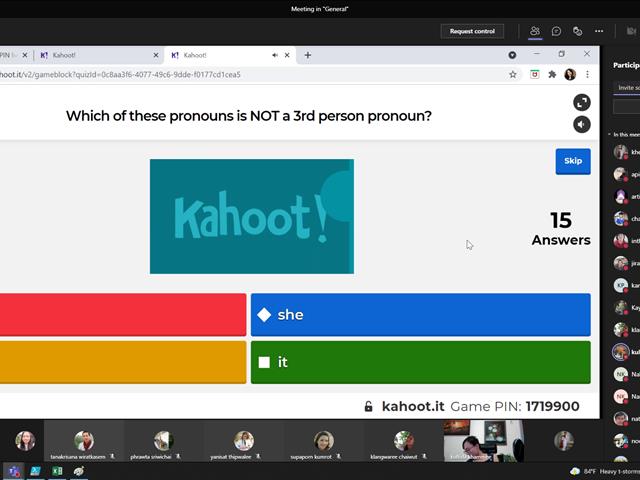Viewport: 640px width, 480px height.
Task: Click the Kahoot! logo image
Action: [x=252, y=216]
